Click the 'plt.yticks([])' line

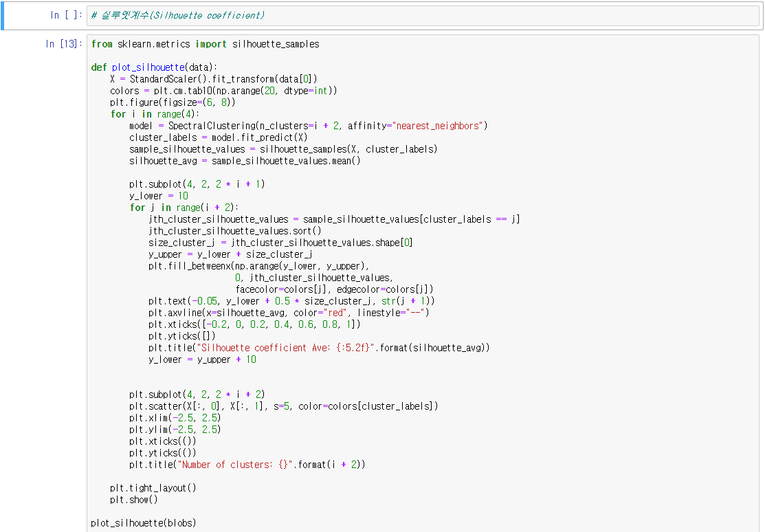point(182,337)
